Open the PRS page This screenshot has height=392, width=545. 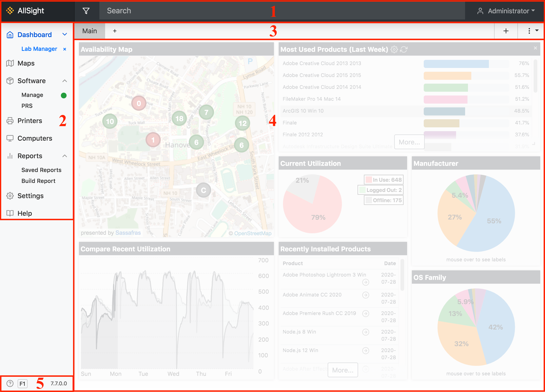coord(27,106)
